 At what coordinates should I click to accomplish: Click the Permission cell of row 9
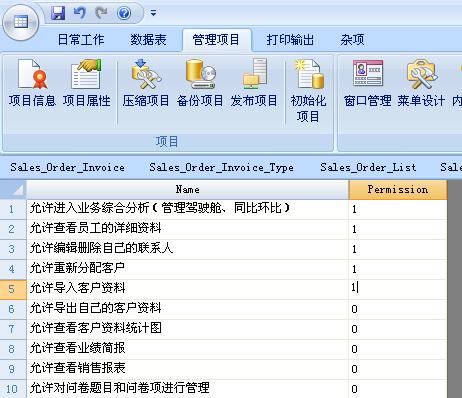[398, 369]
